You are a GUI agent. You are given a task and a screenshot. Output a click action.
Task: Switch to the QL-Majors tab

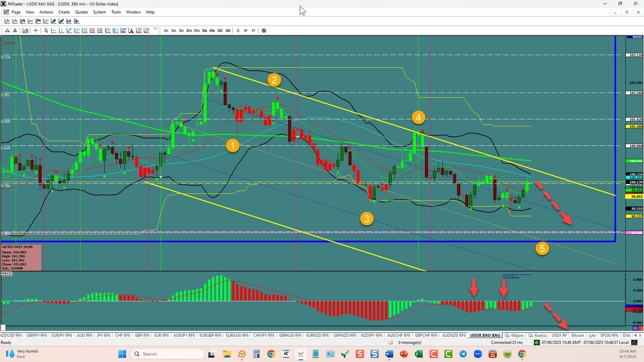pyautogui.click(x=514, y=335)
